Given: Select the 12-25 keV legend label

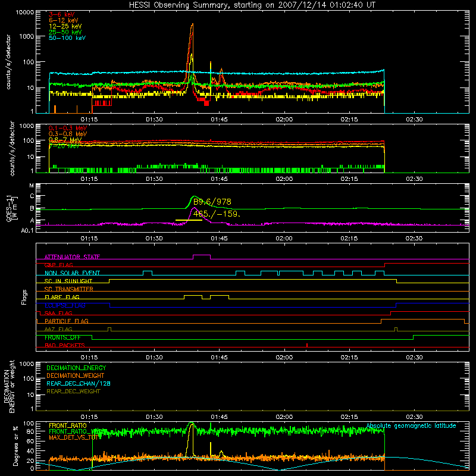Looking at the screenshot, I should [65, 26].
